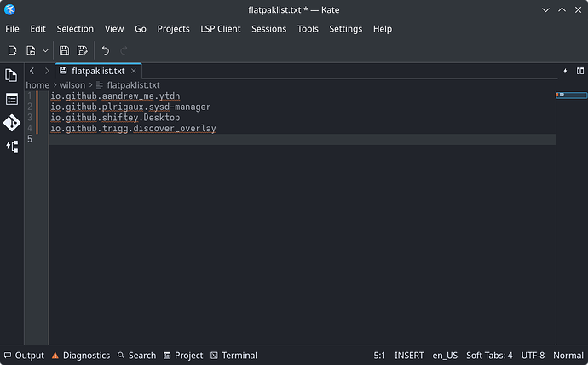
Task: Toggle the Project panel
Action: 183,356
